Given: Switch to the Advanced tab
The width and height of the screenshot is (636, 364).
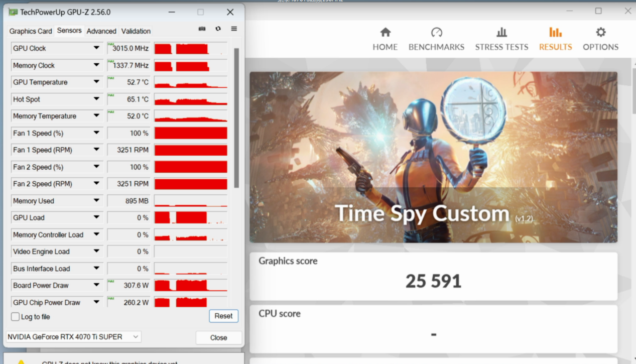Looking at the screenshot, I should [101, 31].
